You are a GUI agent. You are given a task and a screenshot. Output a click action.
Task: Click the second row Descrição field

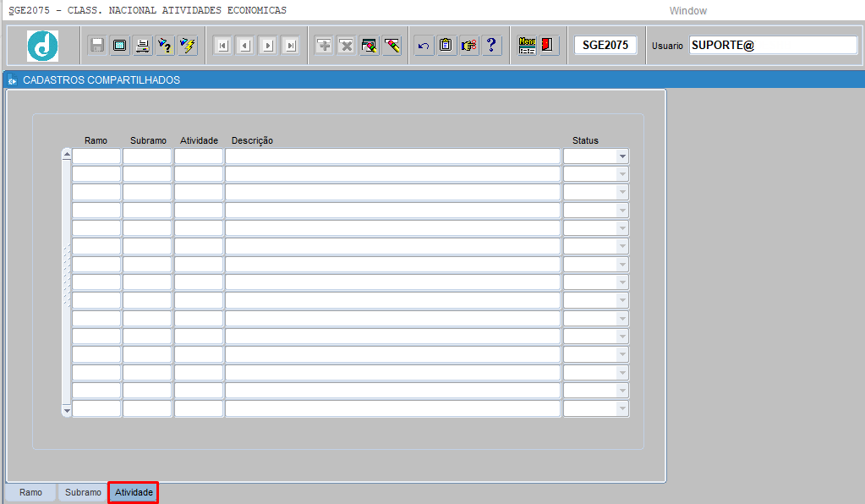point(393,174)
